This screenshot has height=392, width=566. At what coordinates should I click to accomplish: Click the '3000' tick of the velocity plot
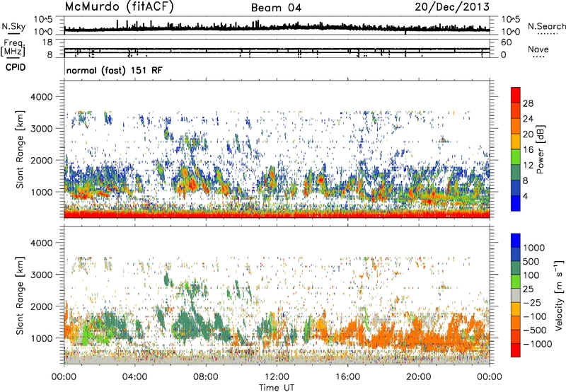[42, 275]
